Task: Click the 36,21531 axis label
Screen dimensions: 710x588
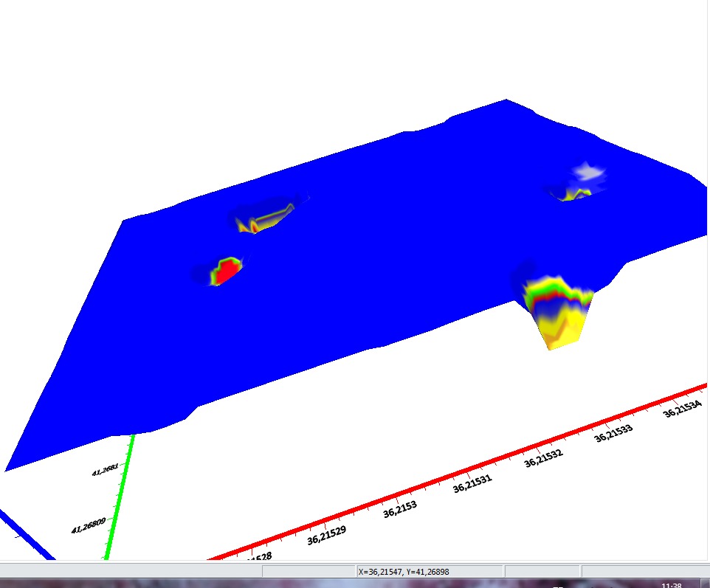Action: (x=472, y=484)
